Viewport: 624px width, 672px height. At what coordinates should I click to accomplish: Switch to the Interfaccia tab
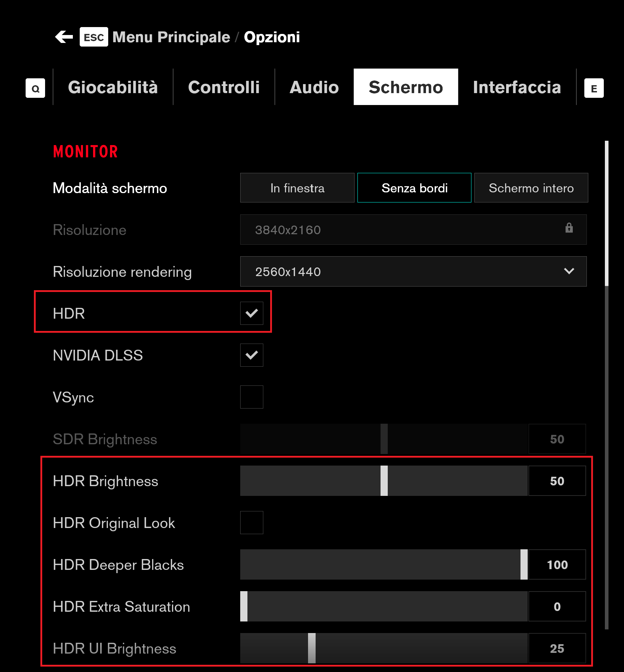pos(517,87)
